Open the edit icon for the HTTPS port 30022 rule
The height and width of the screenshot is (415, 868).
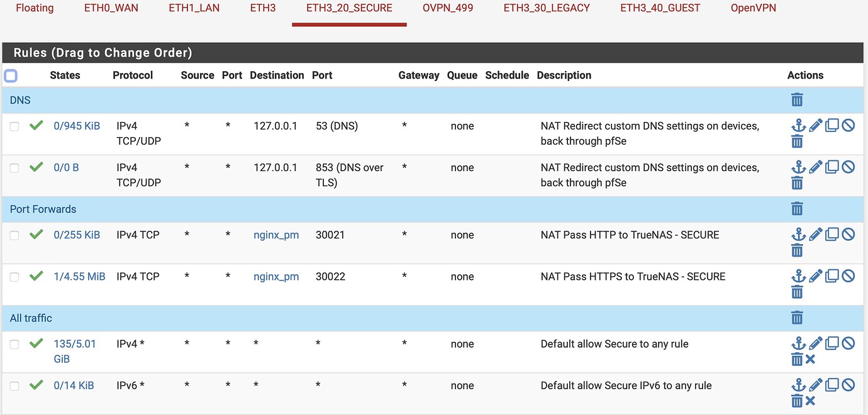tap(815, 275)
